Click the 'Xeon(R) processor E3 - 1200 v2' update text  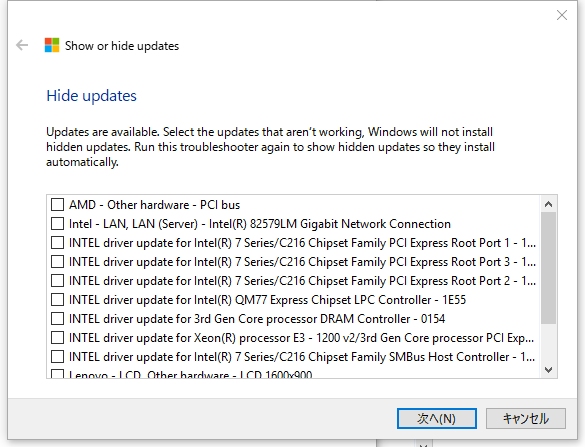click(301, 338)
